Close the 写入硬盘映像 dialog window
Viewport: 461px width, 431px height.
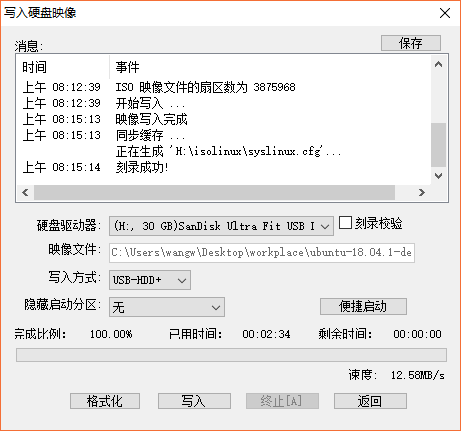pos(445,13)
